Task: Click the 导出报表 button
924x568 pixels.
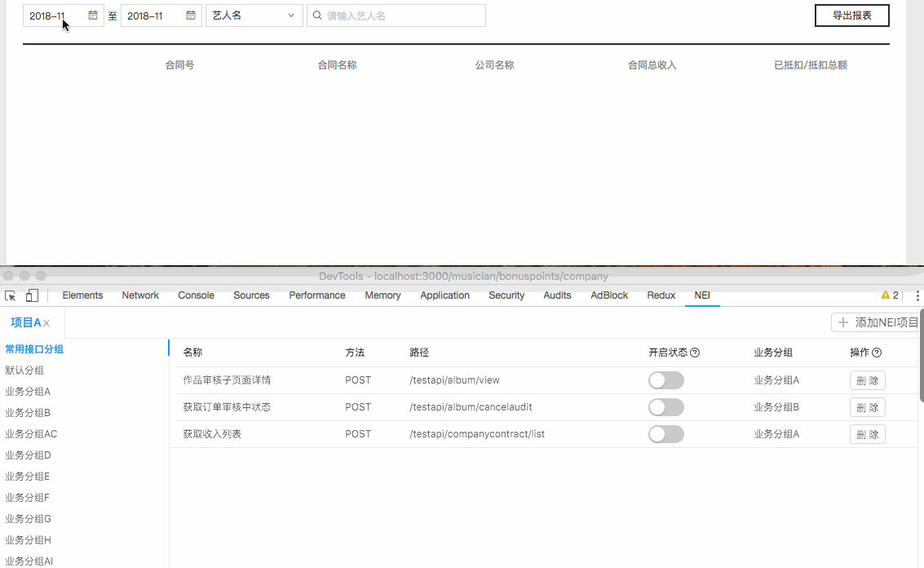Action: 852,16
